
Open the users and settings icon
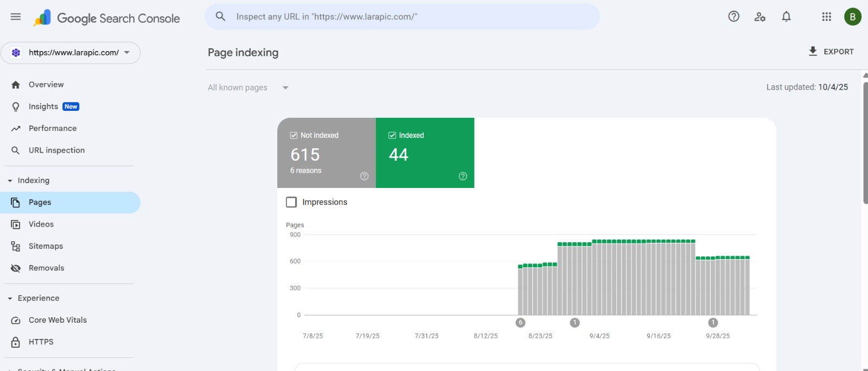coord(759,17)
